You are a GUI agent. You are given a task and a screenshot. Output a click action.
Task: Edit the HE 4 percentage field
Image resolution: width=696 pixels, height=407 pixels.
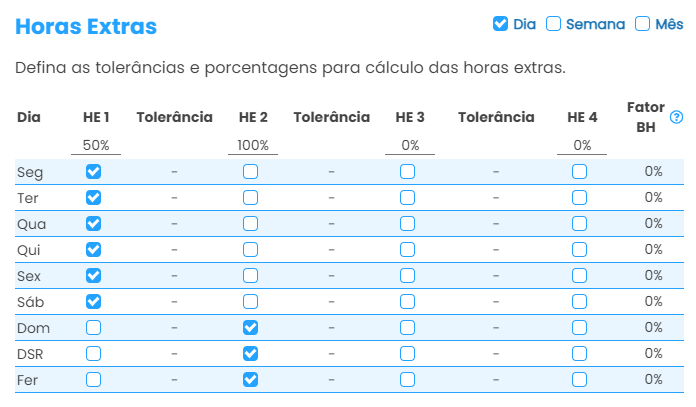point(582,145)
